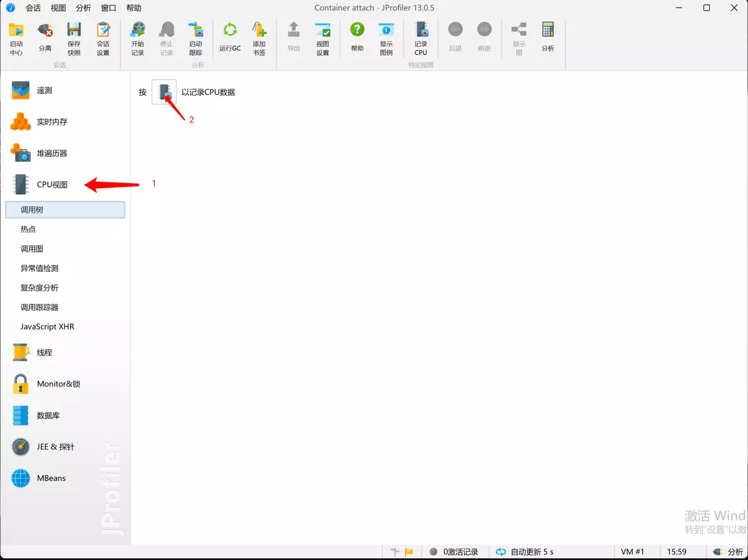Viewport: 748px width, 560px height.
Task: Open the 窗口 (Window) menu
Action: click(x=108, y=8)
